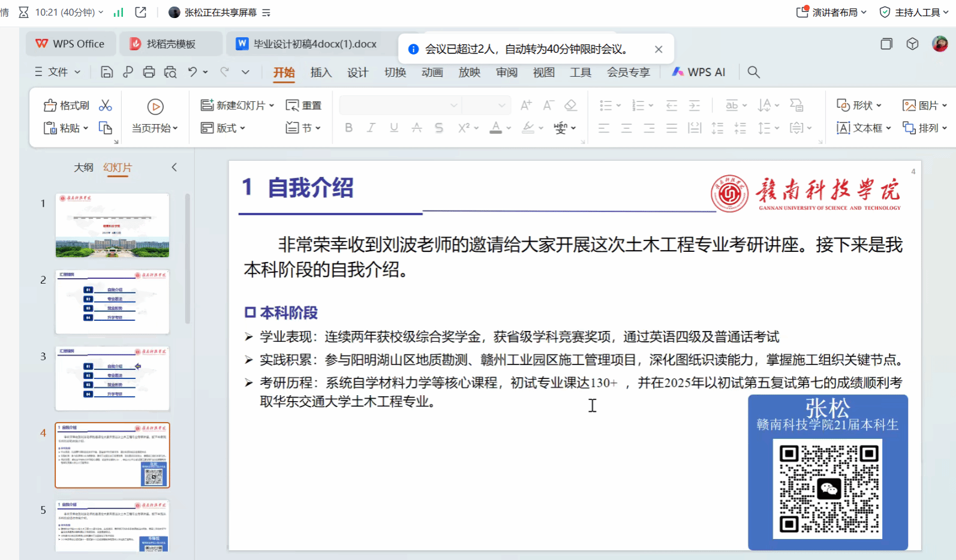Open the font name combo box
Image resolution: width=956 pixels, height=560 pixels.
[399, 106]
